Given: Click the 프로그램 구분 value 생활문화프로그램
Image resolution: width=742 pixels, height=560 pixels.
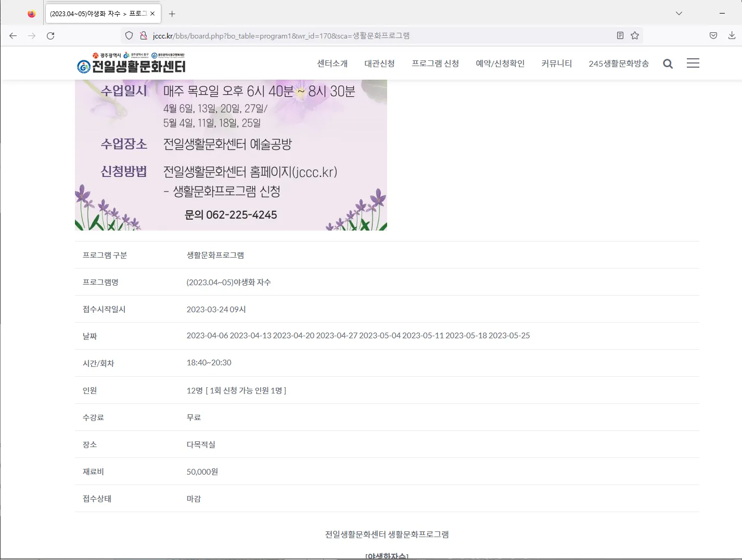Looking at the screenshot, I should click(215, 255).
